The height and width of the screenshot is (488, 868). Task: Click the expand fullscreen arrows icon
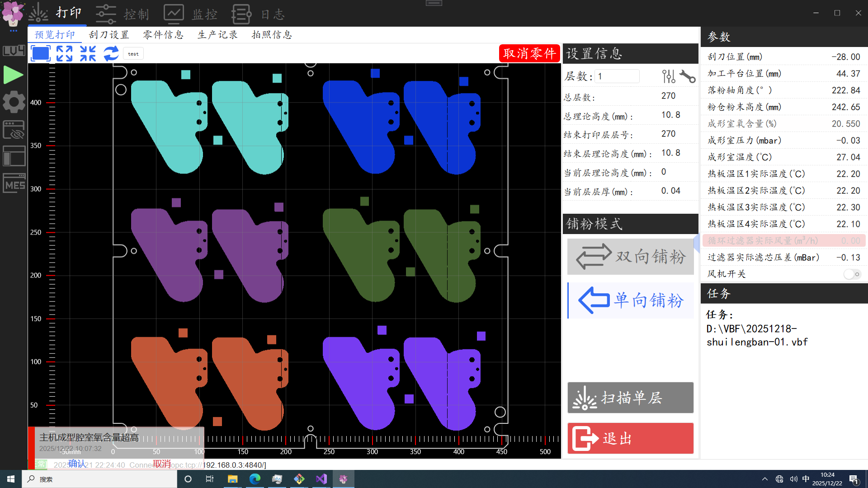click(x=64, y=53)
